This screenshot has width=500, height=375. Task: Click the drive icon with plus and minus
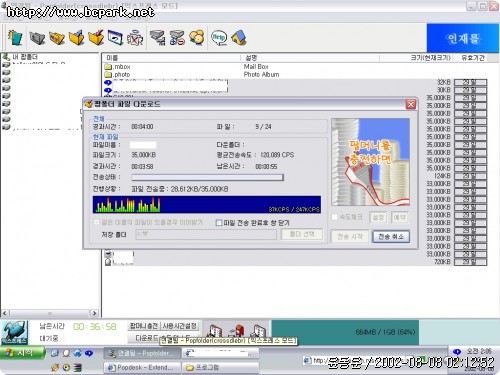tap(177, 38)
